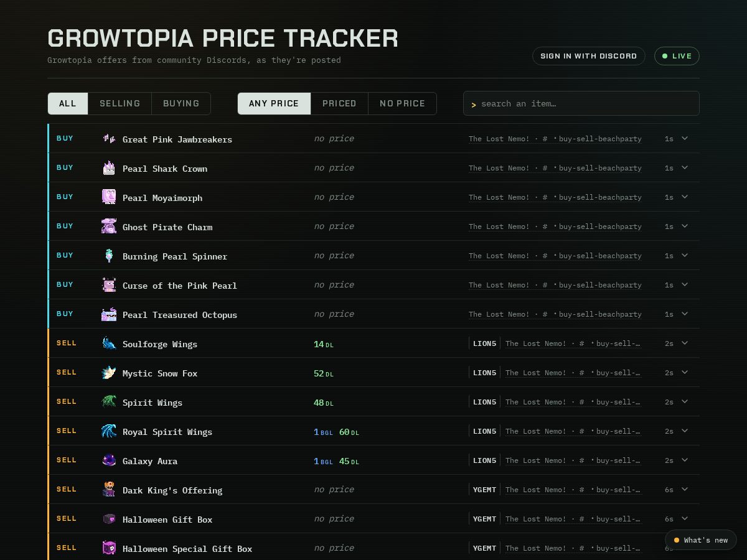
Task: Open the channel link in Halloween Gift Box row
Action: pyautogui.click(x=573, y=519)
